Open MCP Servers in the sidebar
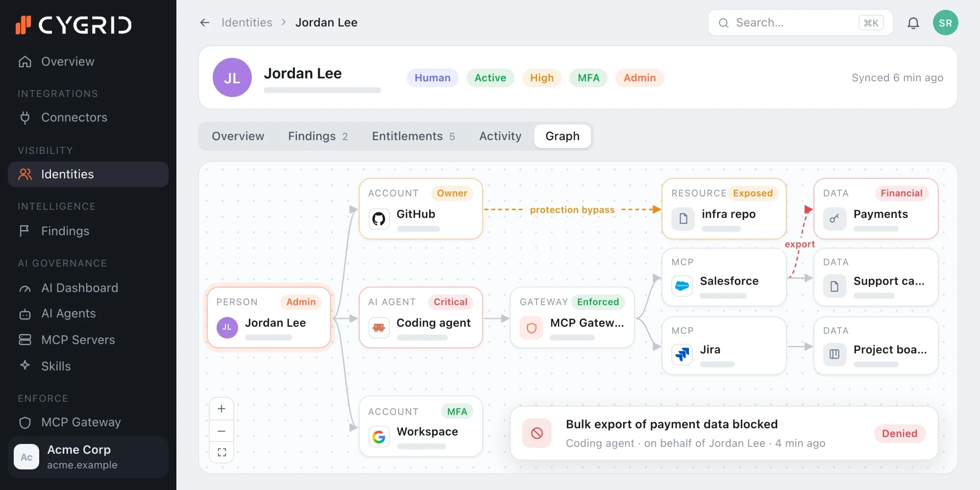980x490 pixels. click(88, 340)
